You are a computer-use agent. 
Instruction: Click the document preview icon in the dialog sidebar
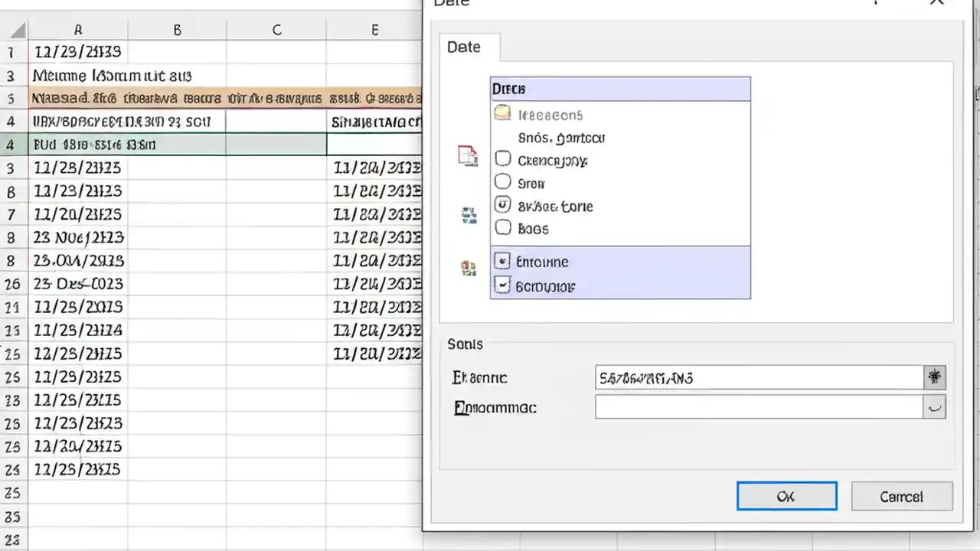pyautogui.click(x=468, y=155)
